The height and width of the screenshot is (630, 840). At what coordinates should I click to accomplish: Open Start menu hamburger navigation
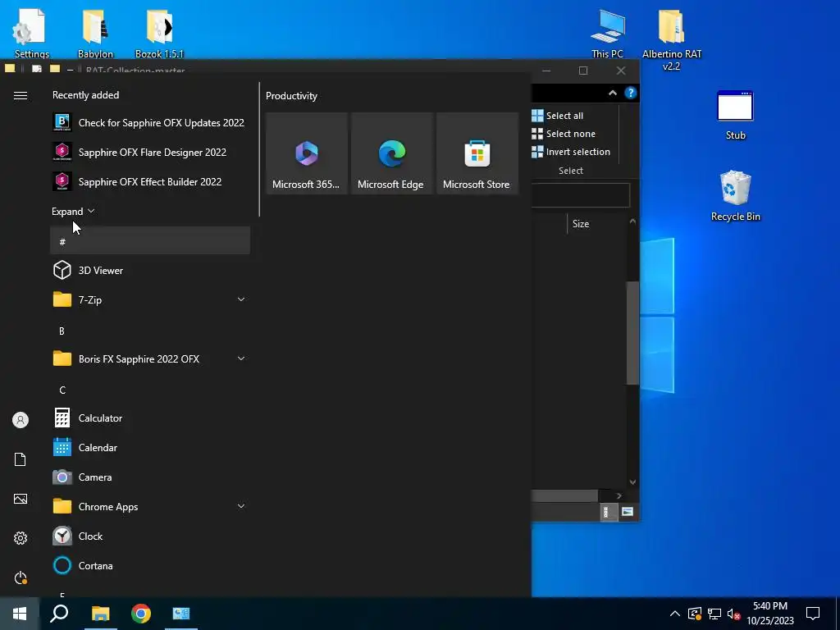pyautogui.click(x=21, y=95)
